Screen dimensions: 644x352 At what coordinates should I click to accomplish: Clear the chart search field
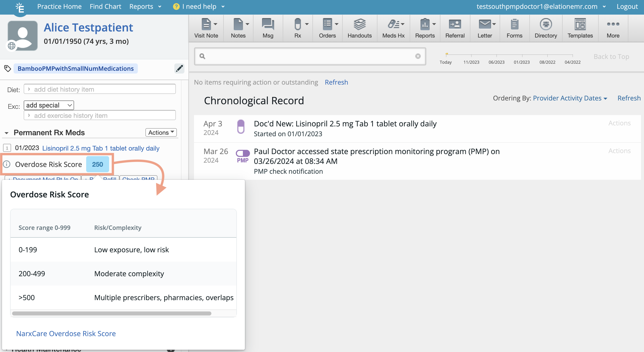pos(418,56)
